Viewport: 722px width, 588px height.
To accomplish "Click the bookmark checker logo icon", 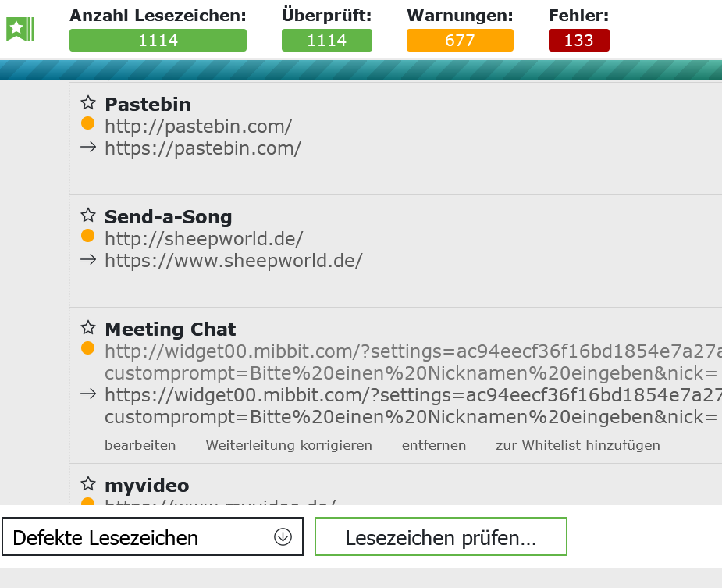I will click(20, 29).
